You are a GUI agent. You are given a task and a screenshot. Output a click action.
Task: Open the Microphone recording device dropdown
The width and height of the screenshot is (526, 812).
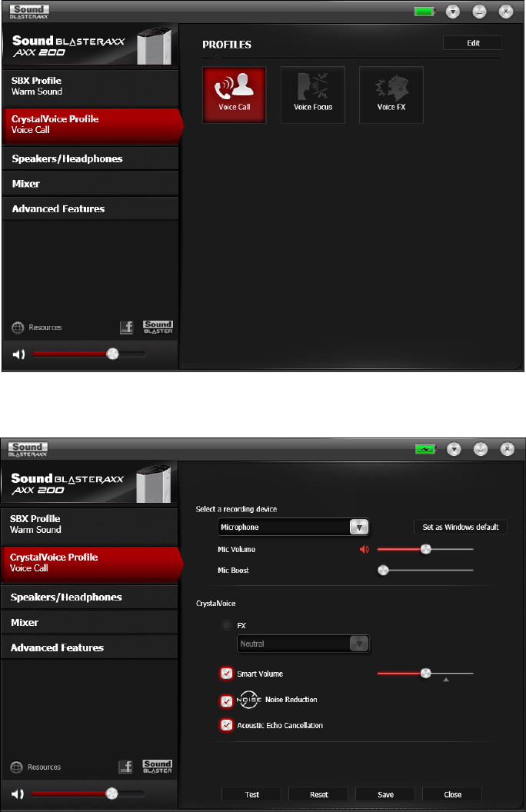point(293,527)
